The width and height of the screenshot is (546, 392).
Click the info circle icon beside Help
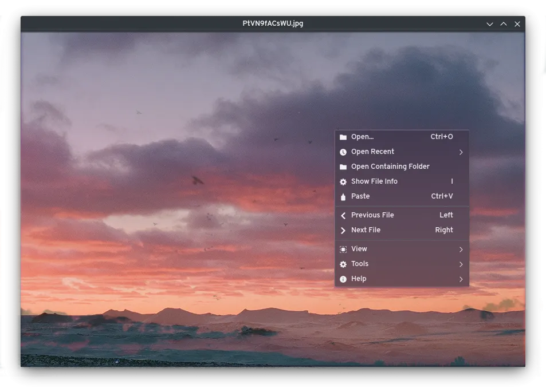click(343, 279)
